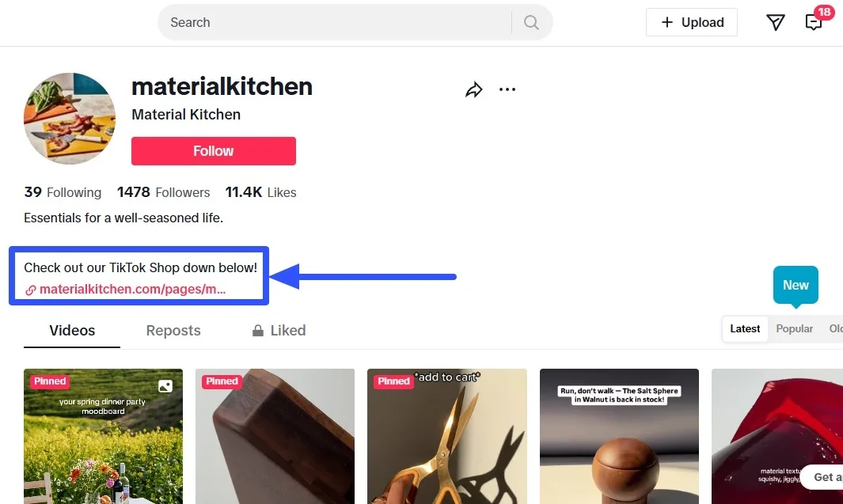This screenshot has height=504, width=843.
Task: Switch to the Reposts tab
Action: (173, 330)
